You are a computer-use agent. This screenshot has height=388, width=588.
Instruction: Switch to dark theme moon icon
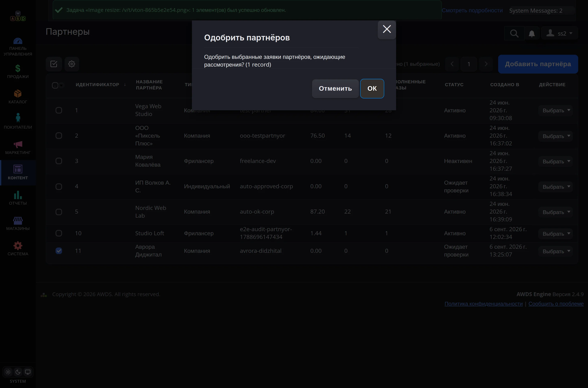click(x=18, y=372)
